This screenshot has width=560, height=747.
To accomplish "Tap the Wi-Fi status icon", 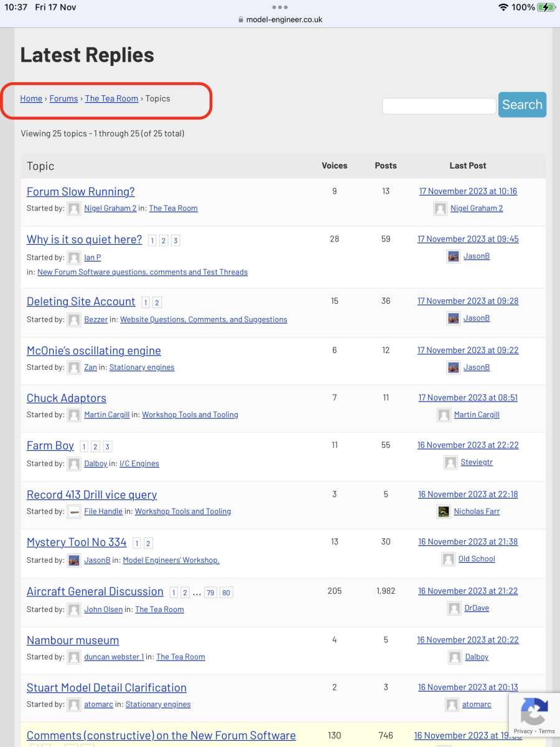I will coord(503,7).
